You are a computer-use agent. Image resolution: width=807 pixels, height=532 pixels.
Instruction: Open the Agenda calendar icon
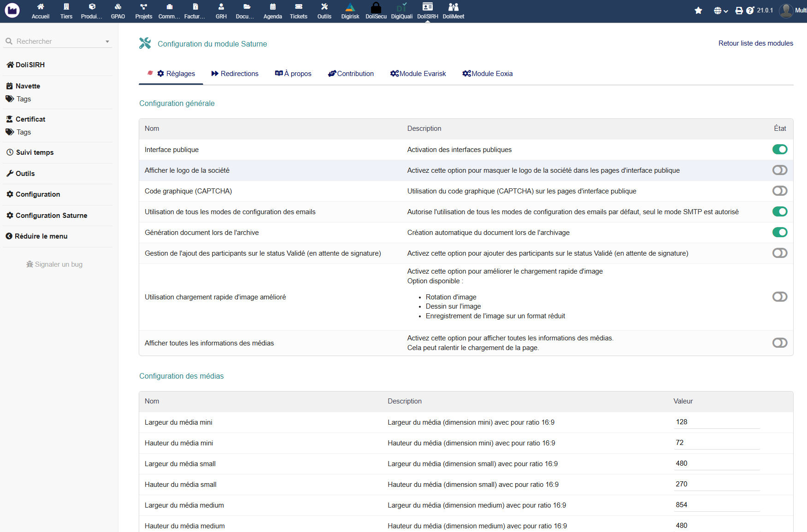coord(272,7)
